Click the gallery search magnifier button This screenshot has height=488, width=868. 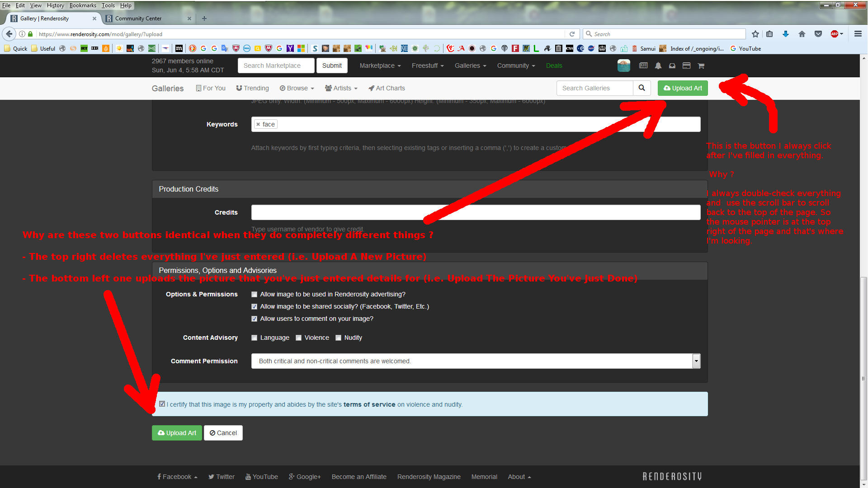642,88
